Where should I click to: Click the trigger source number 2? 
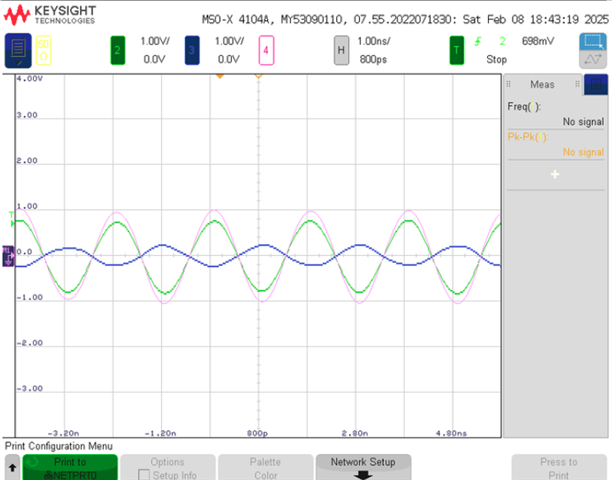coord(502,41)
